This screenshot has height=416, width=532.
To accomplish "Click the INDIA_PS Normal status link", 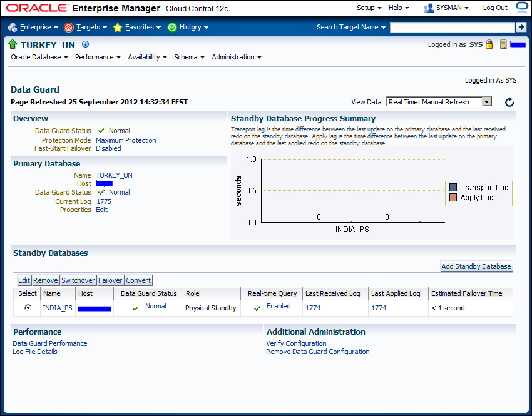I will (155, 306).
